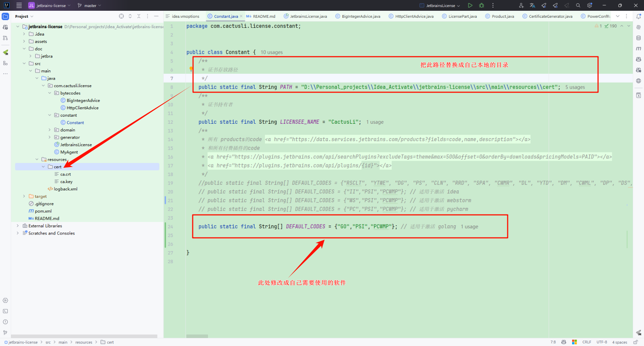Switch to LicensePart.java tab
Screen dimensions: 644x346
(x=459, y=16)
